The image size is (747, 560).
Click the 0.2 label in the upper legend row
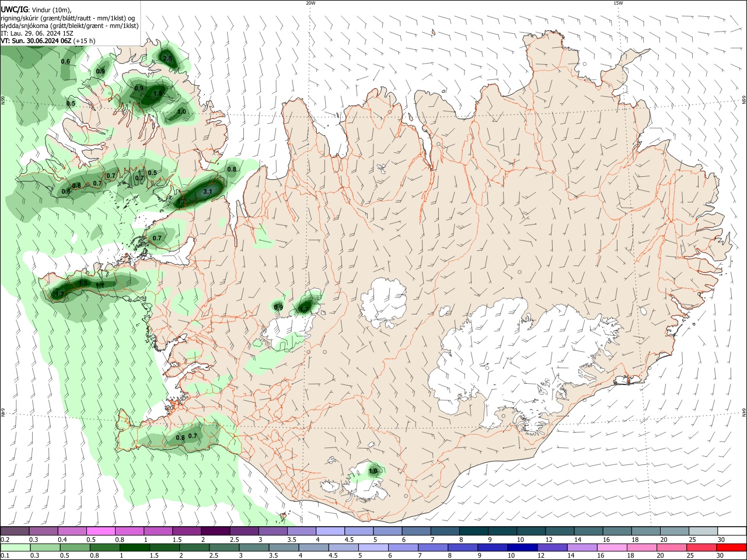coord(5,540)
